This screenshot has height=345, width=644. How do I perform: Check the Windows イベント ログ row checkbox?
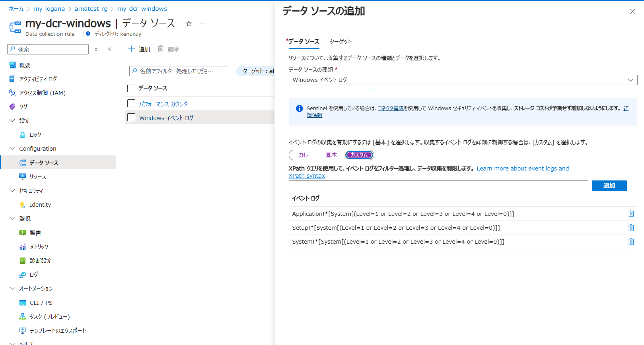131,117
